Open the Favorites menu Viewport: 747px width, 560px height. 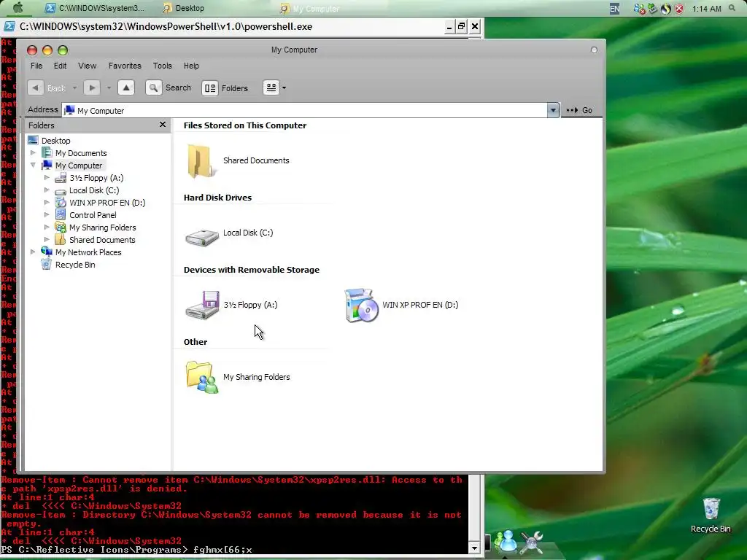(x=125, y=66)
